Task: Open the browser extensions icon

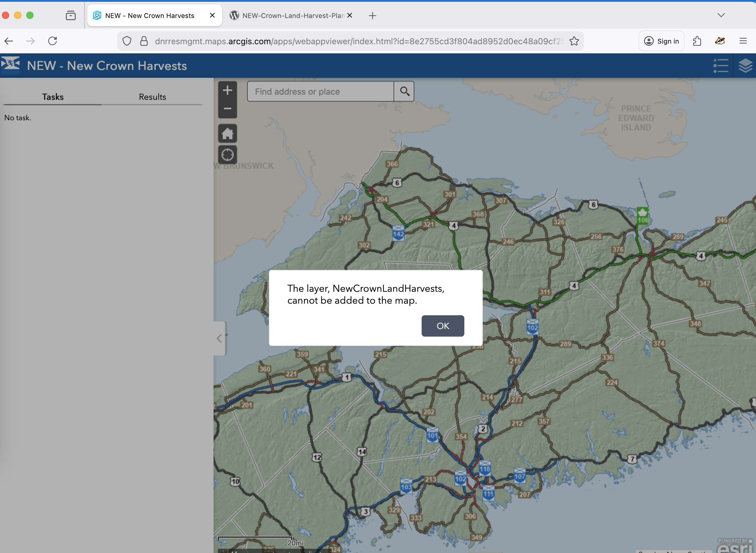Action: coord(697,41)
